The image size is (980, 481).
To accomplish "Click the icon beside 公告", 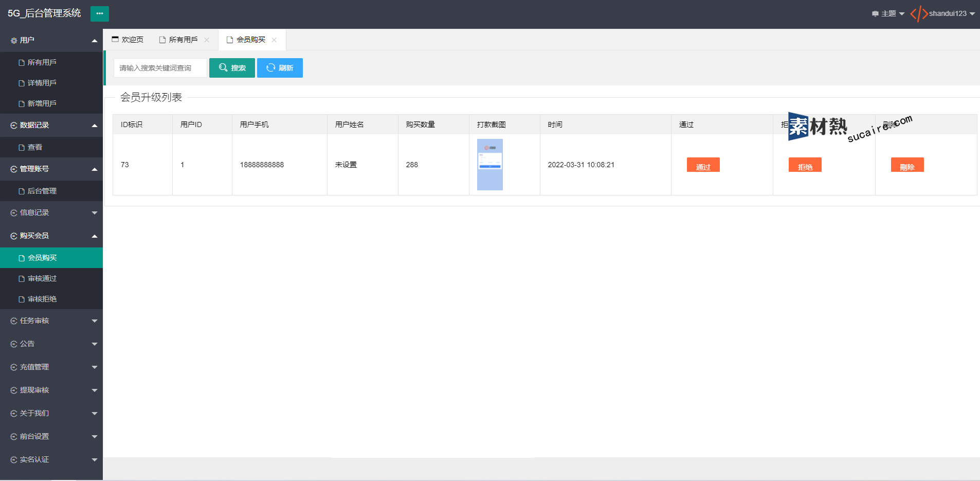I will (x=14, y=344).
